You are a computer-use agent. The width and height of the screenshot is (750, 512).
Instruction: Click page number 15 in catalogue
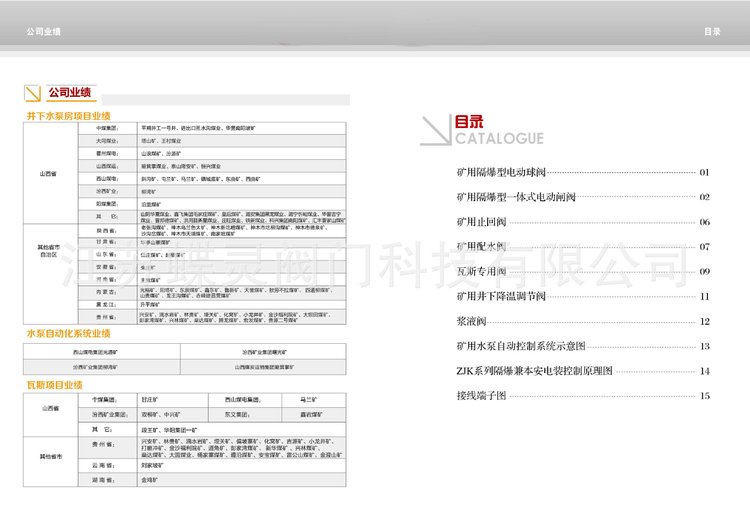pyautogui.click(x=704, y=396)
